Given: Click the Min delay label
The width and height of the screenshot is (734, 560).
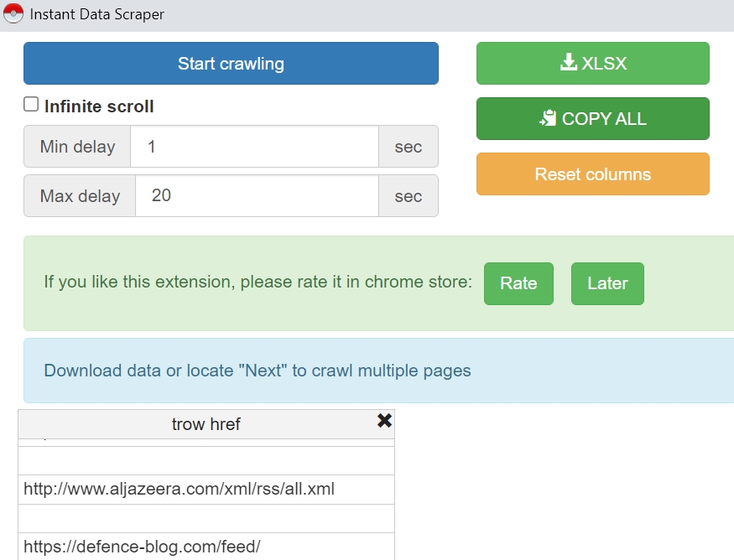Looking at the screenshot, I should 77,147.
